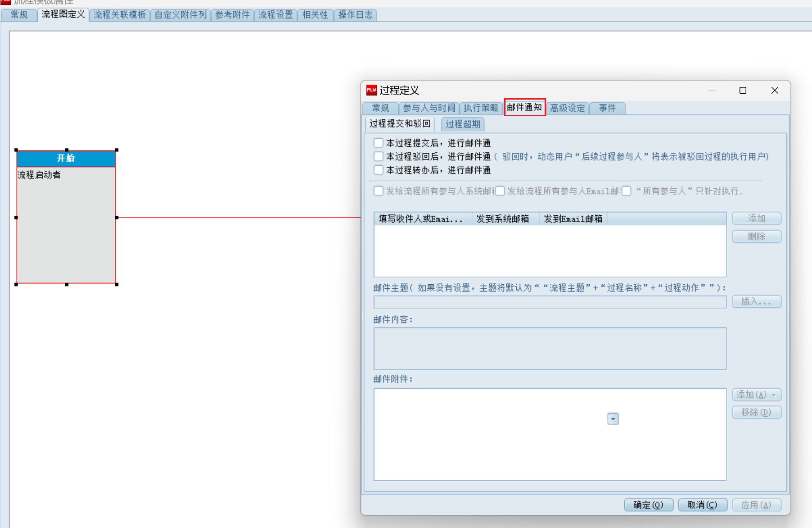Screen dimensions: 812x528
Task: Select 开始 node header in flowchart
Action: tap(66, 159)
